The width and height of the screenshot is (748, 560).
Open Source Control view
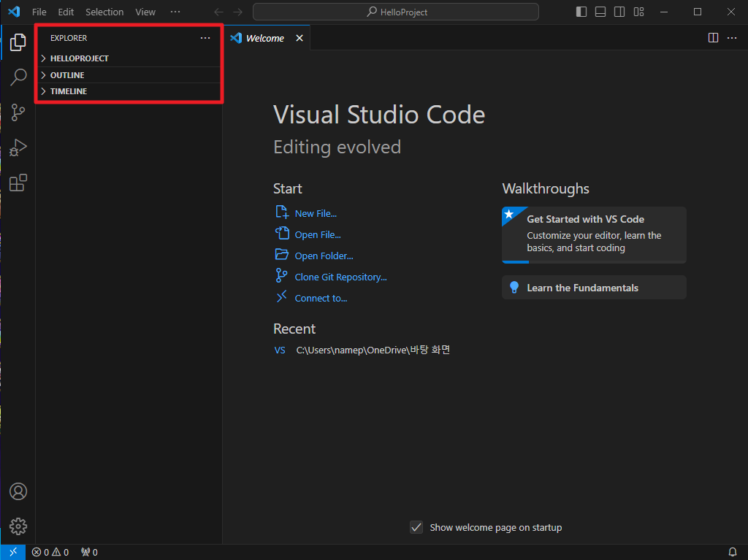tap(18, 112)
